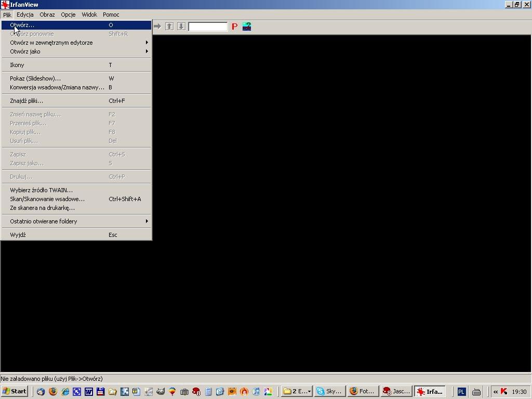
Task: Click the red P plugins icon
Action: point(234,26)
